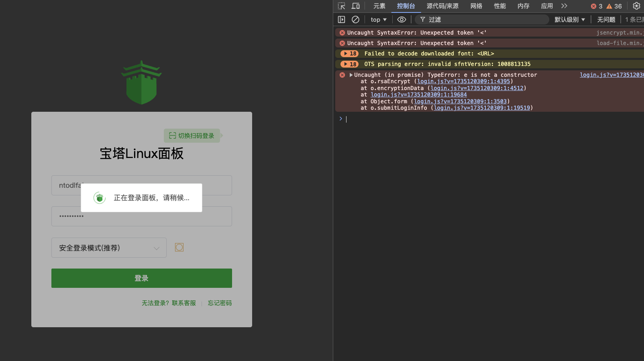
Task: Open DevTools settings gear
Action: coord(636,6)
